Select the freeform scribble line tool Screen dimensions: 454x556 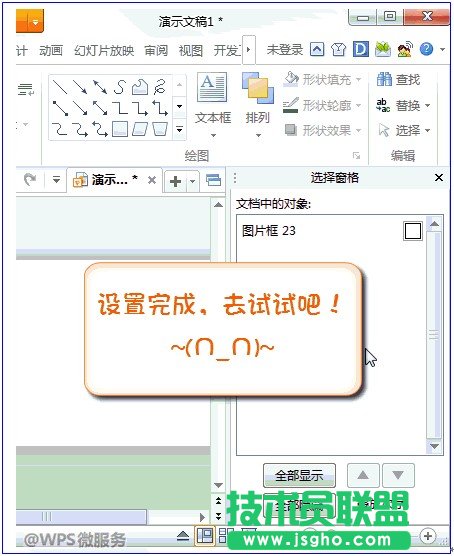point(160,87)
